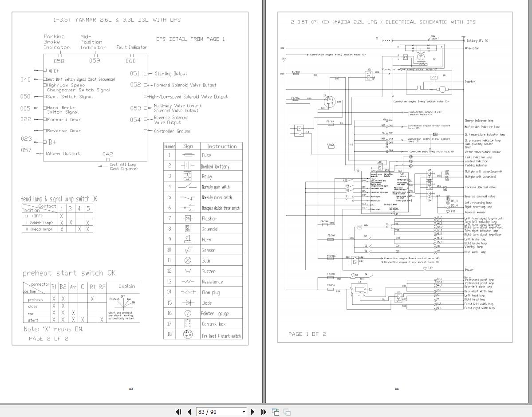
Task: Select 'Monopole double throw switch' in the legend
Action: click(x=221, y=208)
